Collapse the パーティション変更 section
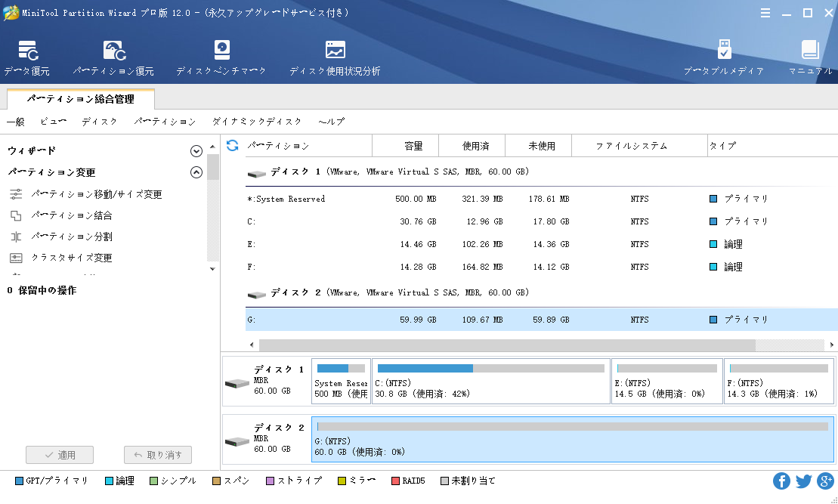 pos(196,172)
